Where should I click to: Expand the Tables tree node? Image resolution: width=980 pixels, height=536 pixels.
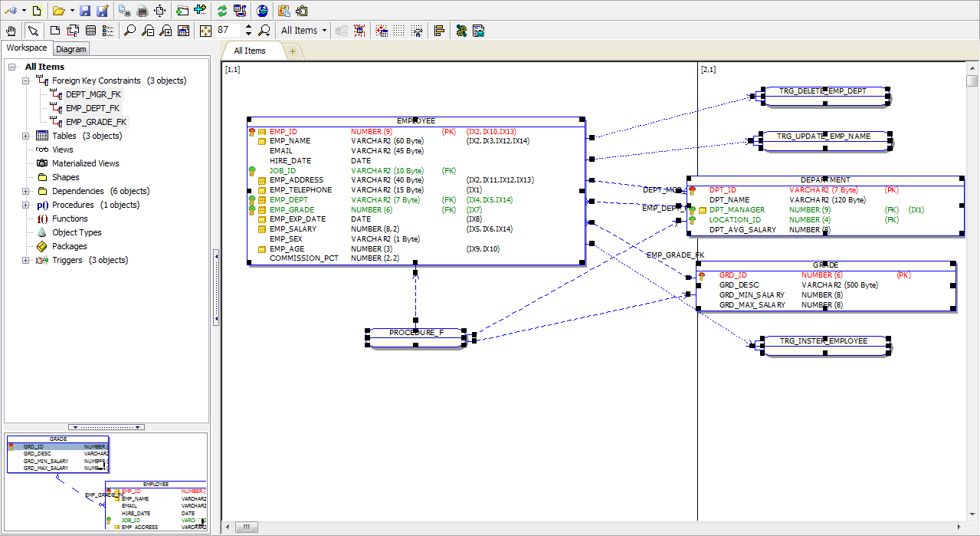(26, 136)
